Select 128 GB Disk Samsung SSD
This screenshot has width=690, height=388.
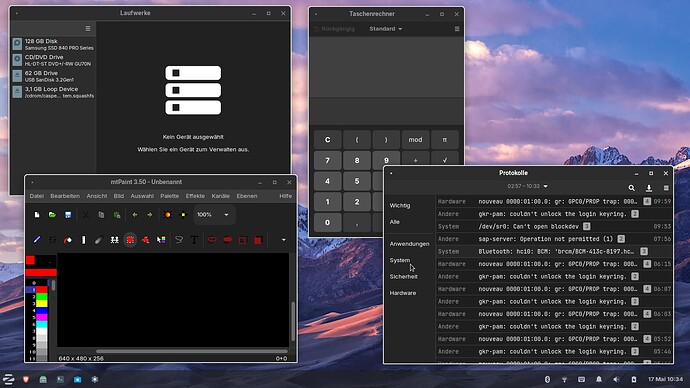53,44
